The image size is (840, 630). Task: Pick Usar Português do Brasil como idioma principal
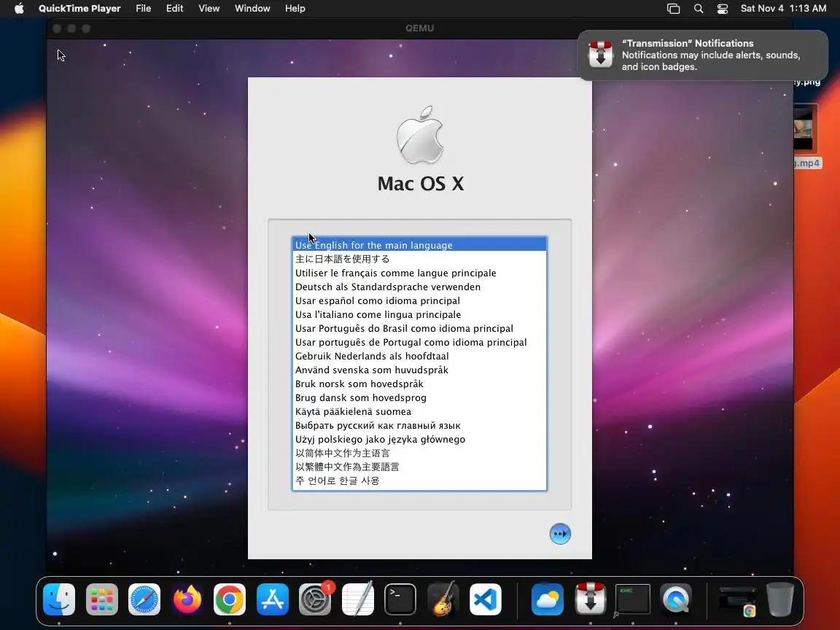tap(419, 328)
